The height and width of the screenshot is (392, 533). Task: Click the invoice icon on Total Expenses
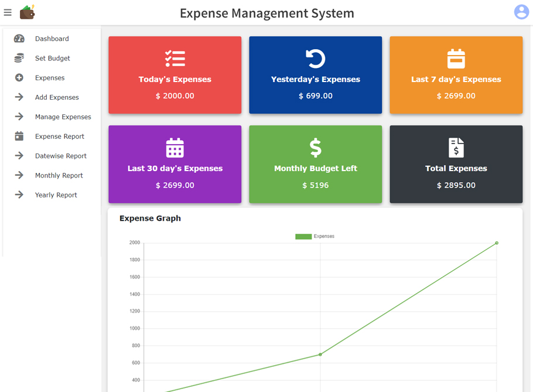click(456, 148)
